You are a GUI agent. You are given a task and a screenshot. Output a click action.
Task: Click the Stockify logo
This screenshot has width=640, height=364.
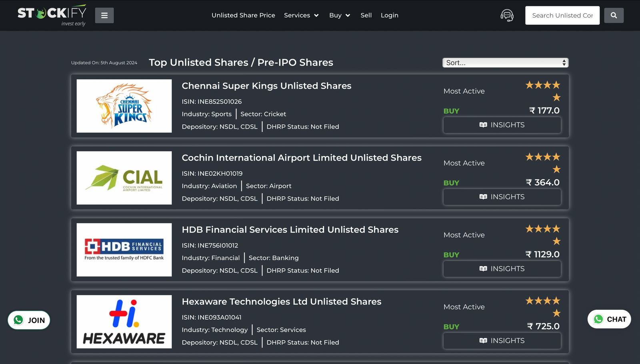click(52, 16)
